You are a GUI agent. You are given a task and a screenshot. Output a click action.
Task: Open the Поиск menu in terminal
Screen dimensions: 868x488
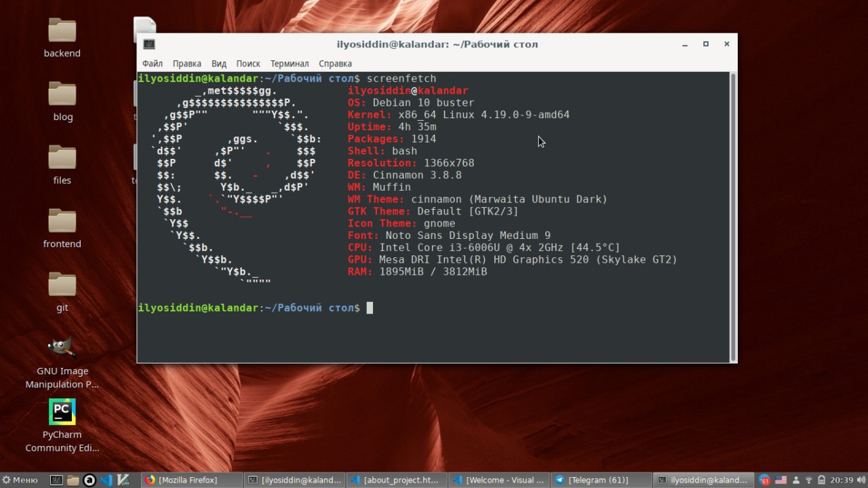point(248,63)
